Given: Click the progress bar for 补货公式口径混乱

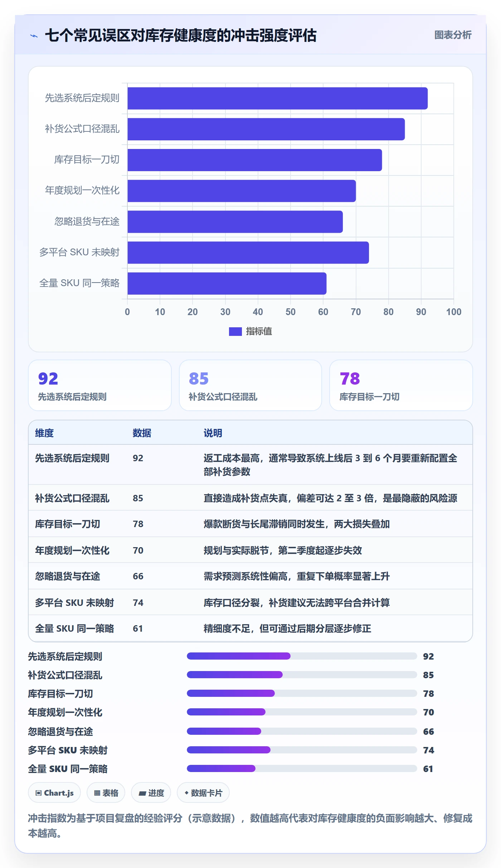Looking at the screenshot, I should 302,675.
